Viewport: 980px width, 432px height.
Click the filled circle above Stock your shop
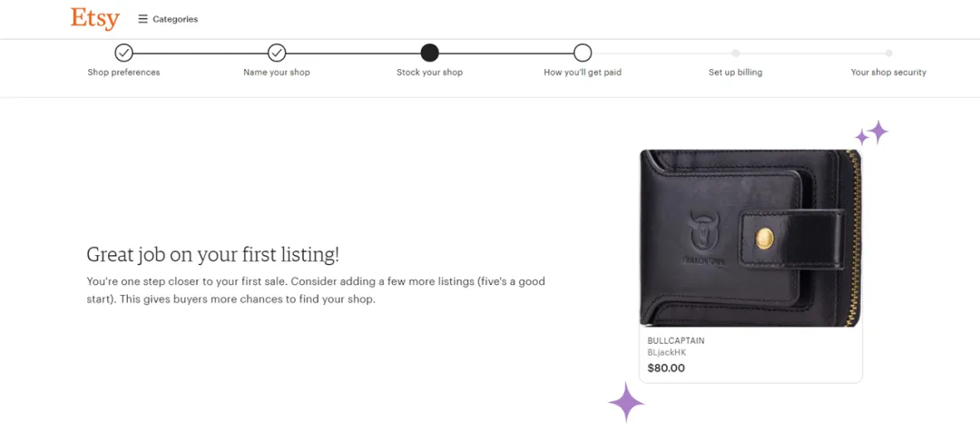coord(429,53)
